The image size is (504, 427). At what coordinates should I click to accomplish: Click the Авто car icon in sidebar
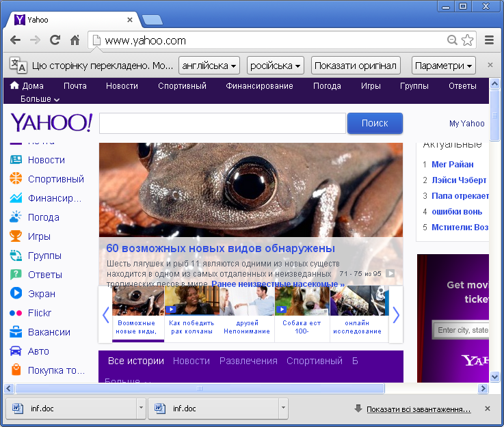pos(16,351)
